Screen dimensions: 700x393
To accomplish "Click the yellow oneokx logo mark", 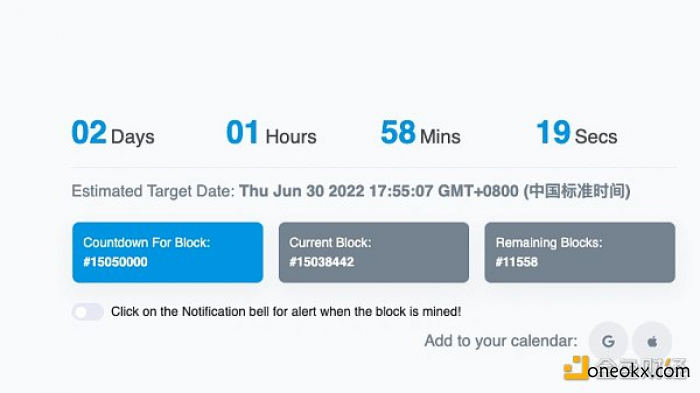I will 576,368.
